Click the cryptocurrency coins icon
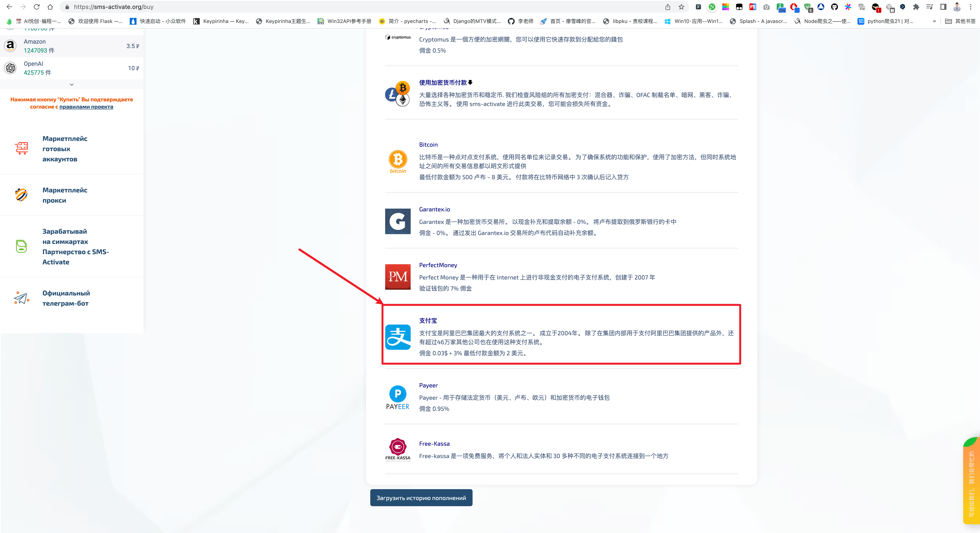The image size is (980, 533). click(x=397, y=94)
